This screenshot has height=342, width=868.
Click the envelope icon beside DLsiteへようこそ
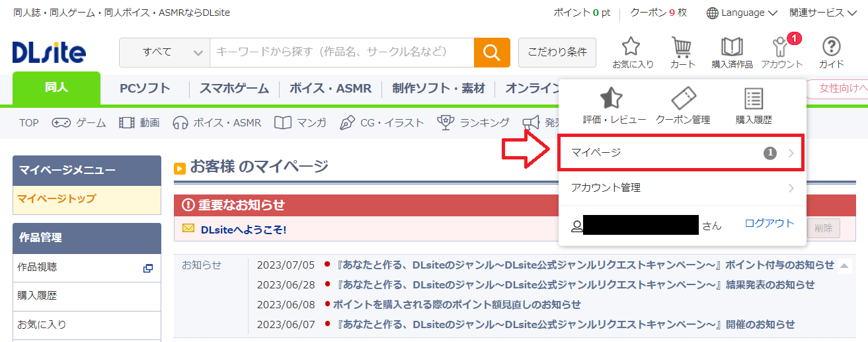(x=188, y=229)
